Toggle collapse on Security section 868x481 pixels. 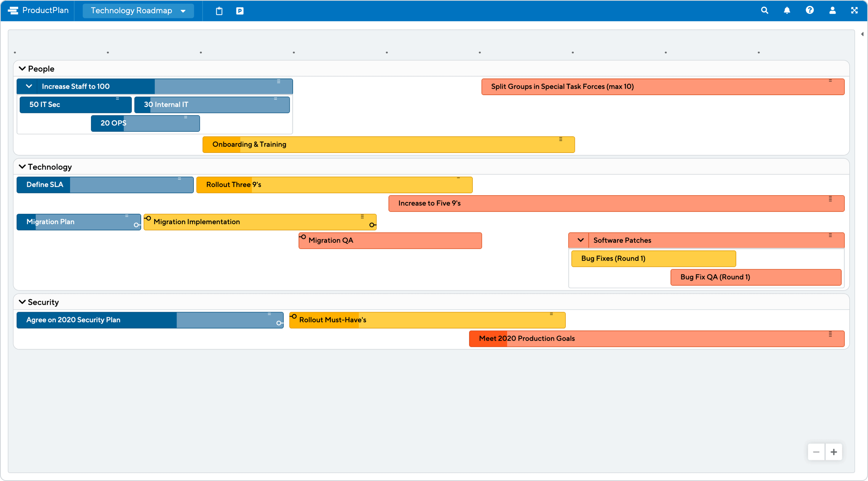click(x=22, y=301)
